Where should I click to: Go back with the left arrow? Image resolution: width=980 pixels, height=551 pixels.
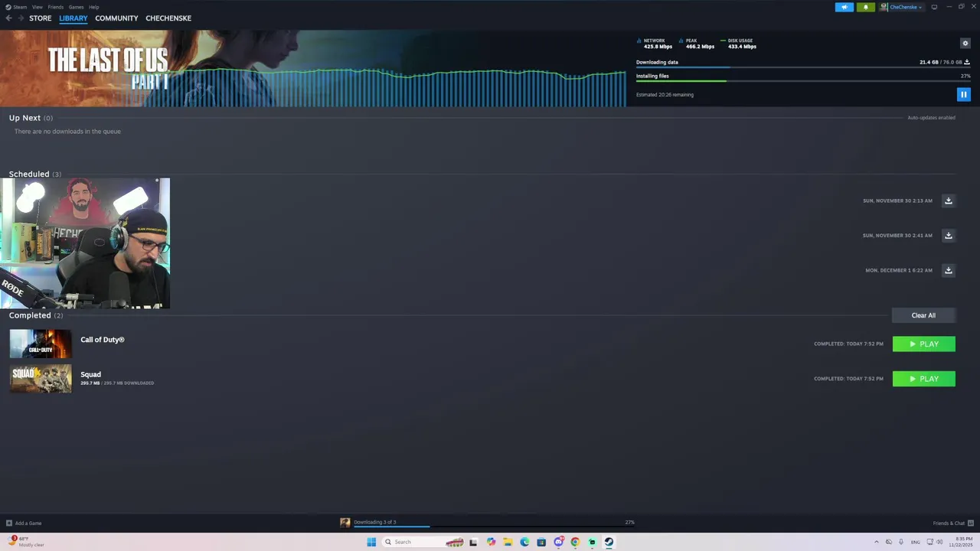9,18
